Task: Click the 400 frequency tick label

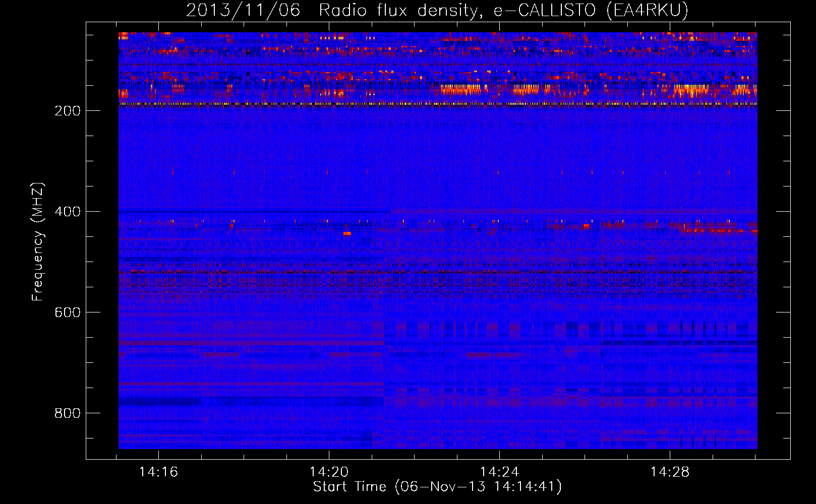Action: (68, 212)
